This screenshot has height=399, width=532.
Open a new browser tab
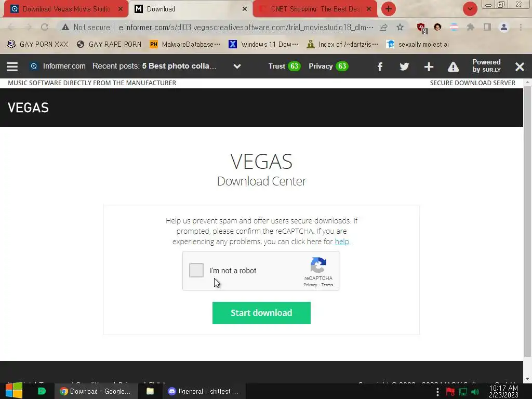389,9
